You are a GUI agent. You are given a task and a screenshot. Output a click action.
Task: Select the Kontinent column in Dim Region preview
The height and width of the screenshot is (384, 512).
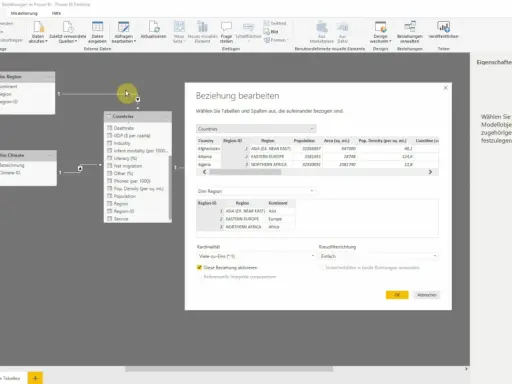click(278, 203)
